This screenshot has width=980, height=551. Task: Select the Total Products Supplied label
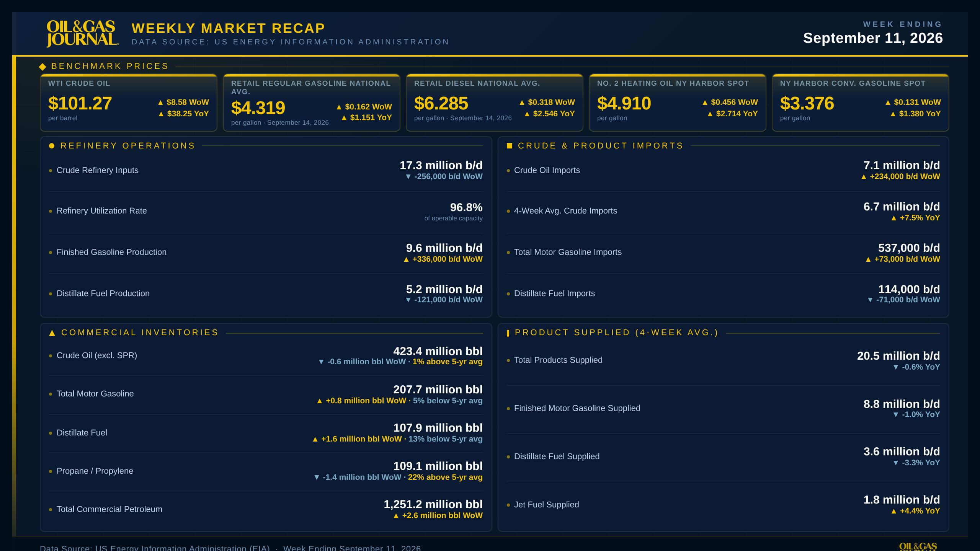558,360
